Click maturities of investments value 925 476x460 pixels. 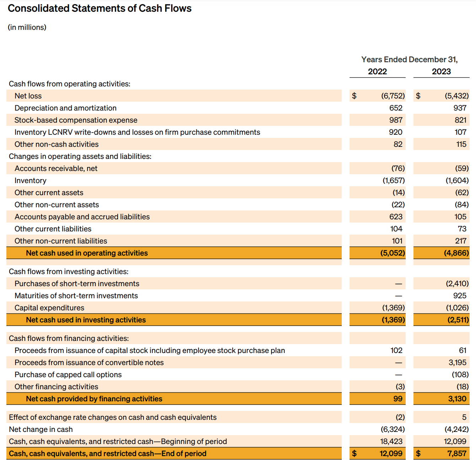[x=460, y=296]
